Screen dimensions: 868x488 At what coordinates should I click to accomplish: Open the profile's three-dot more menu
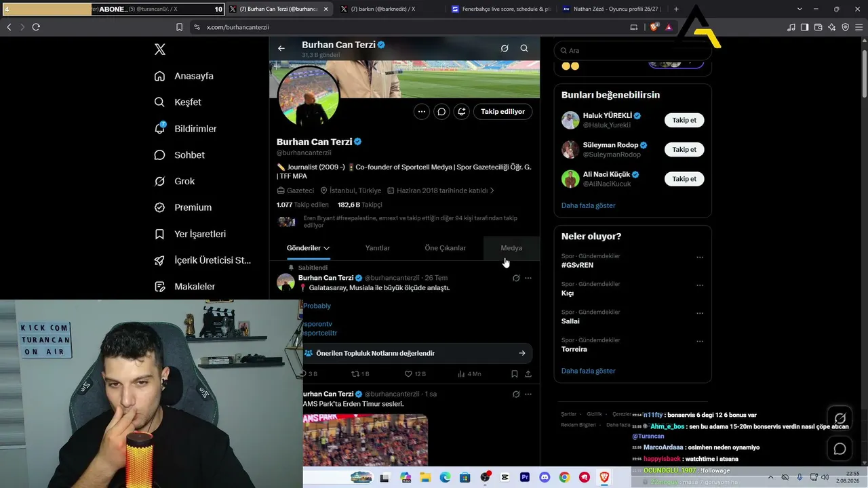[x=422, y=112]
